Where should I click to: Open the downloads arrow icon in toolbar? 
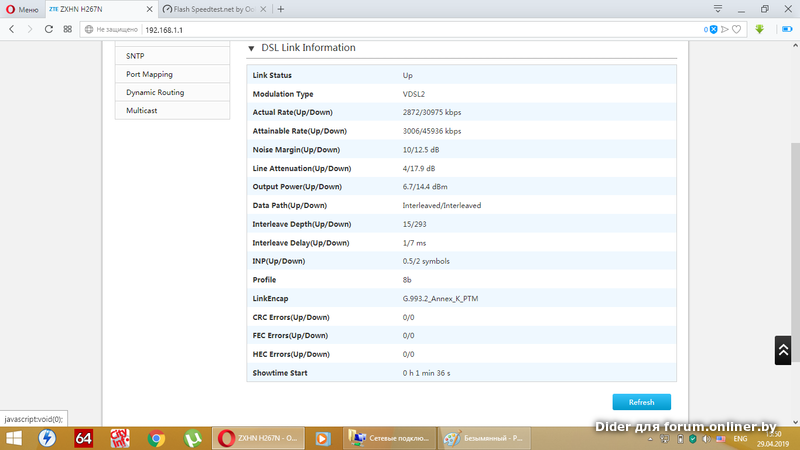tap(760, 30)
